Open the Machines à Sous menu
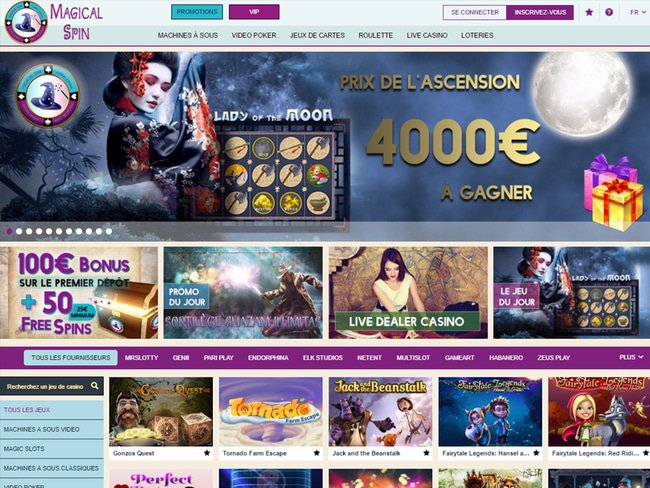The height and width of the screenshot is (488, 650). tap(188, 36)
